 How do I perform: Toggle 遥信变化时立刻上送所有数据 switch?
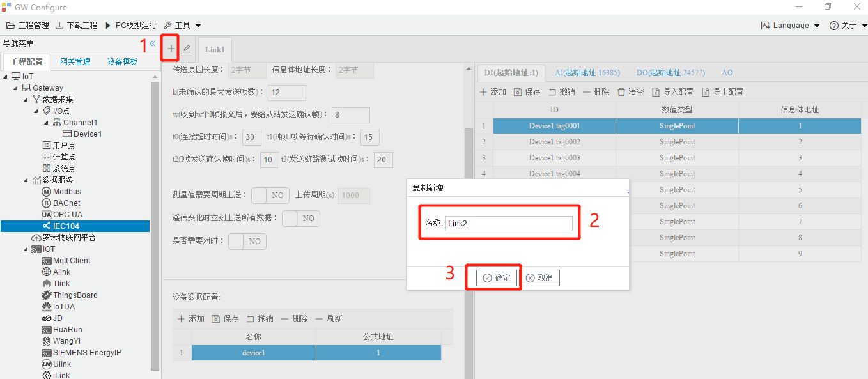(x=300, y=219)
